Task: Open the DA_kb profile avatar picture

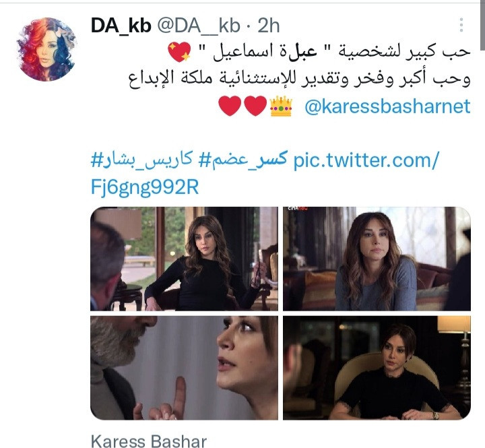Action: point(46,49)
